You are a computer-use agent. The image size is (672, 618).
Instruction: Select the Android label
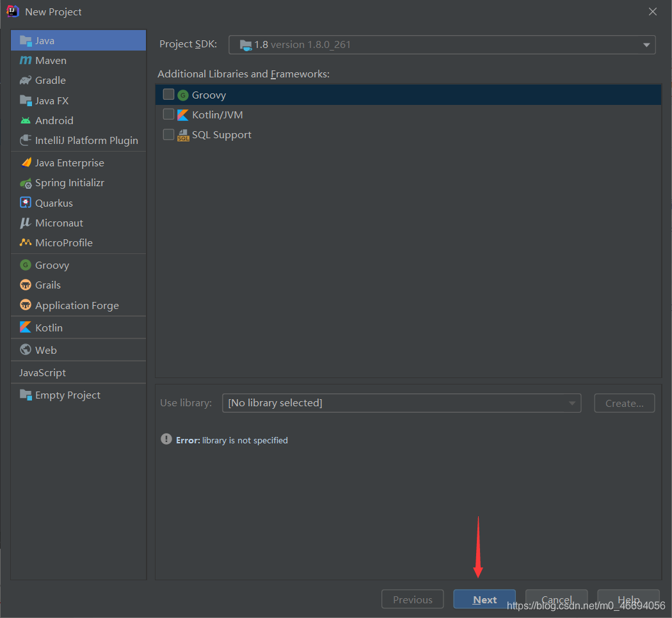(x=54, y=121)
